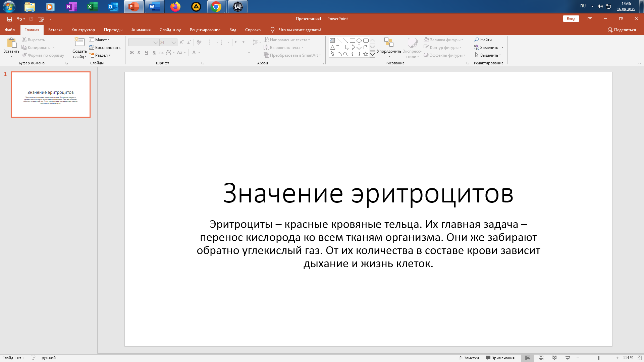The width and height of the screenshot is (644, 362).
Task: Click the Undo arrow icon
Action: coord(19,19)
